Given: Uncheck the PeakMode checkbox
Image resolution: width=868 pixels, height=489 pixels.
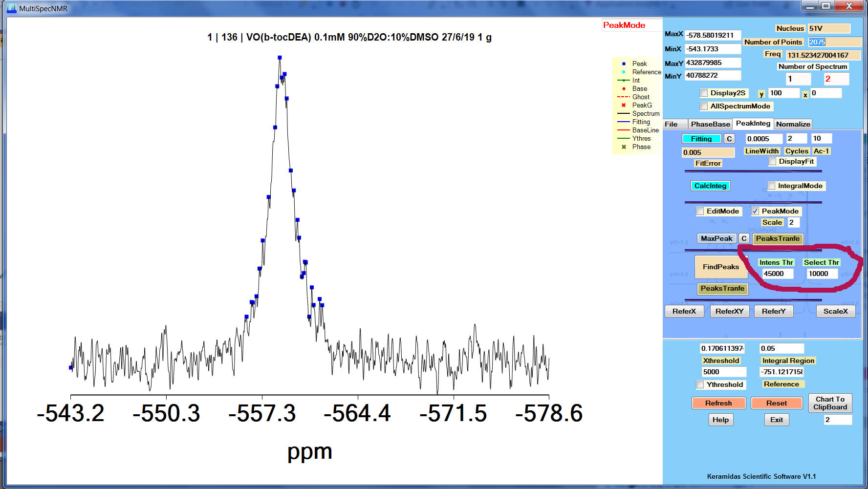Looking at the screenshot, I should click(755, 211).
